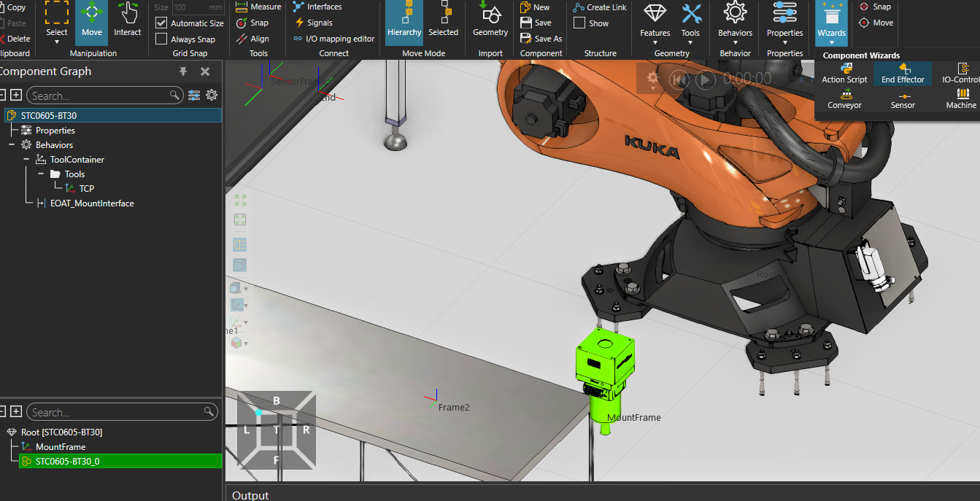Click the Delete clipboard button

tap(15, 39)
